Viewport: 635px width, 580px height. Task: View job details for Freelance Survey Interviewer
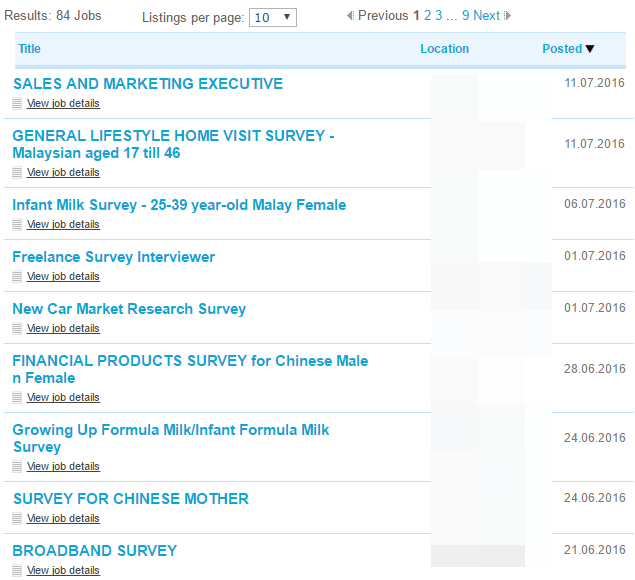pyautogui.click(x=63, y=276)
